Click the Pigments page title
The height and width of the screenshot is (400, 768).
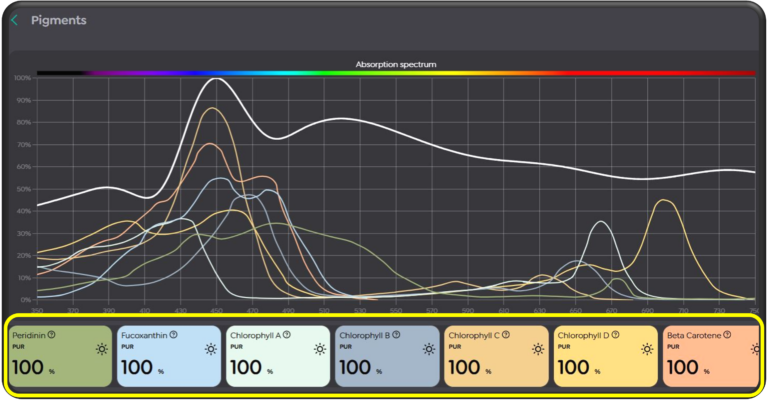click(x=58, y=20)
